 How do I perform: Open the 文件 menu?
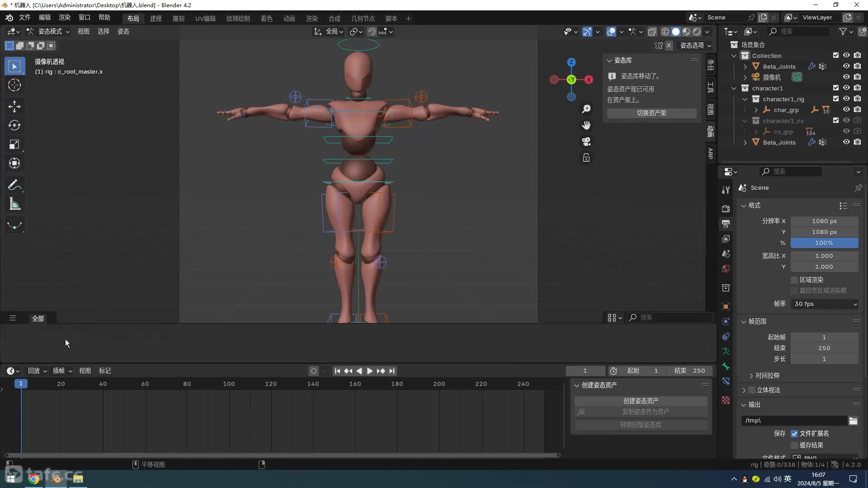pyautogui.click(x=24, y=18)
